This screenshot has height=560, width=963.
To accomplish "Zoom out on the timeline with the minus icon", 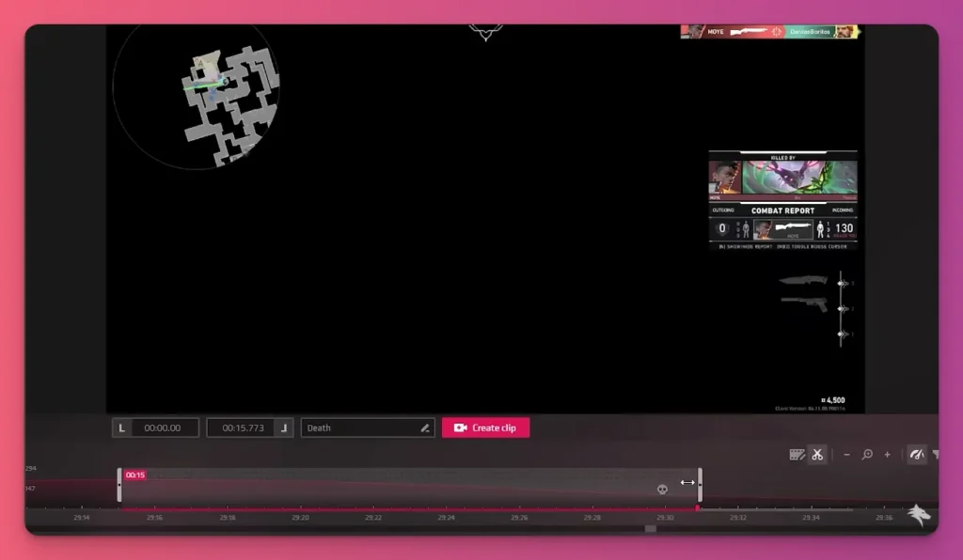I will click(846, 454).
